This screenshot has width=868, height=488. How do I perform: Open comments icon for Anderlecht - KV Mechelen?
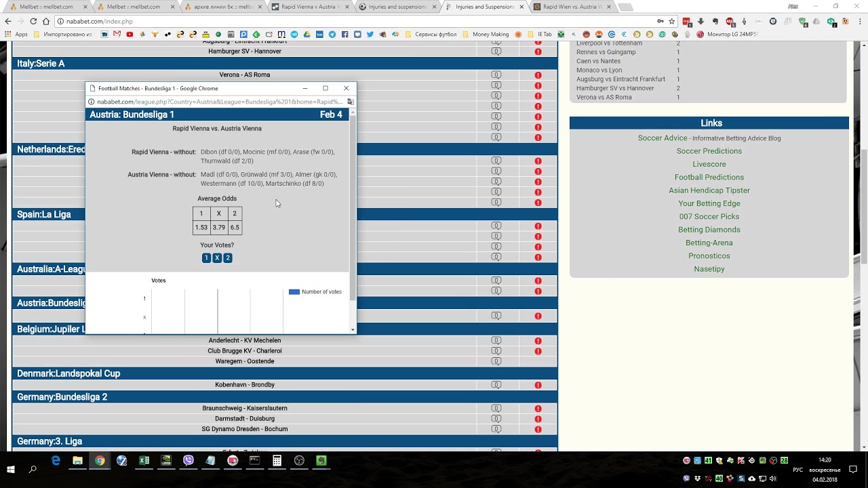496,340
